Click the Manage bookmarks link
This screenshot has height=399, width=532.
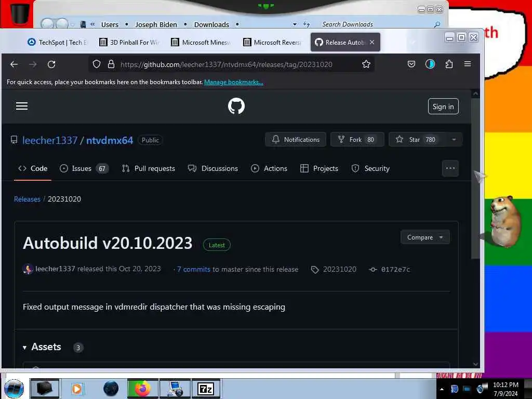click(234, 82)
